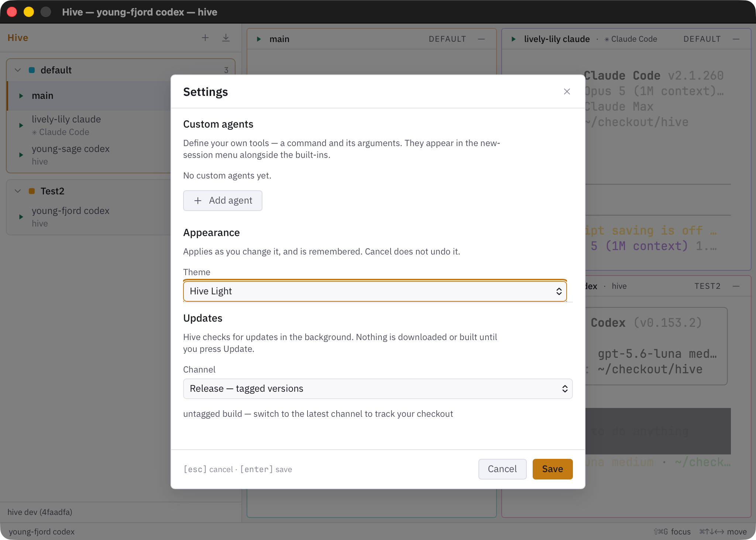Viewport: 756px width, 540px height.
Task: Click play triangle in main pane header
Action: click(259, 39)
